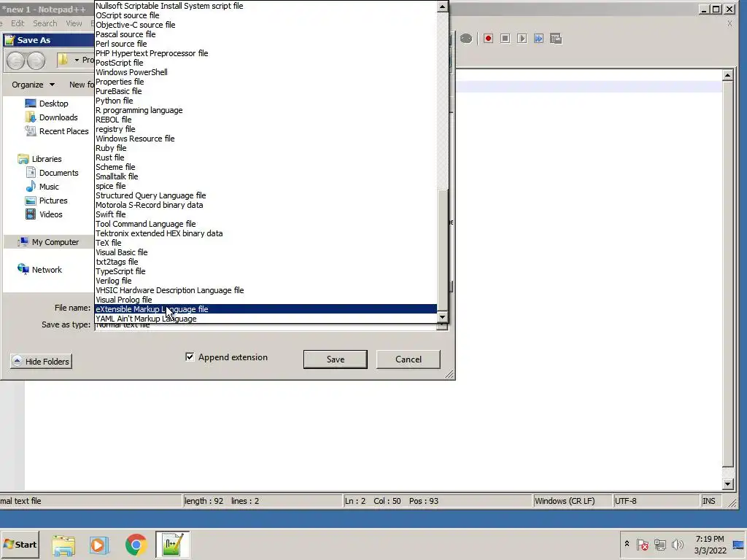Click Save Recorded Macro toolbar icon
Image resolution: width=747 pixels, height=560 pixels.
(x=556, y=39)
